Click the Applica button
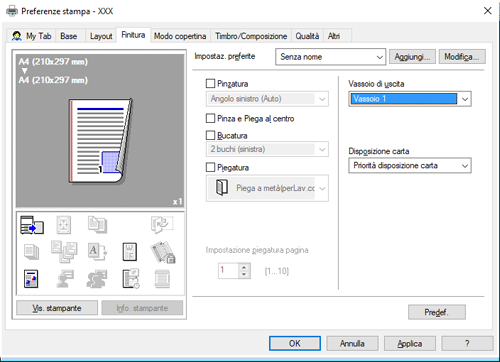Screen dimensions: 500x362 [410, 343]
